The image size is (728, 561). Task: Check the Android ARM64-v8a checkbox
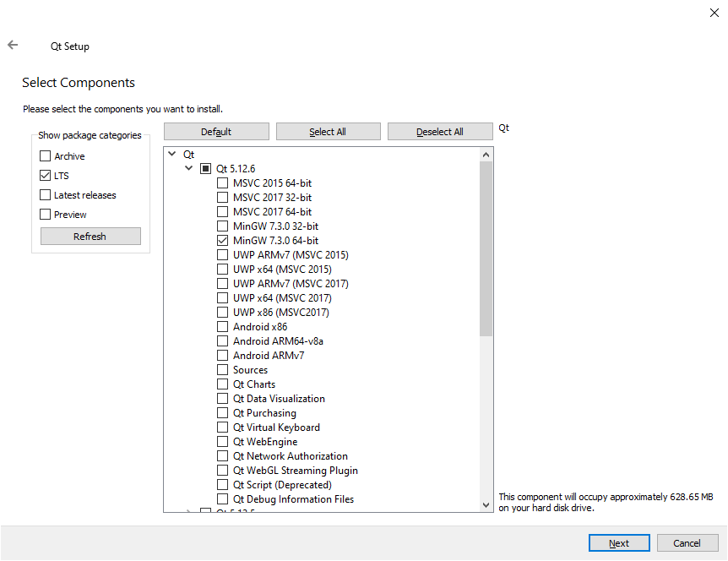point(223,341)
